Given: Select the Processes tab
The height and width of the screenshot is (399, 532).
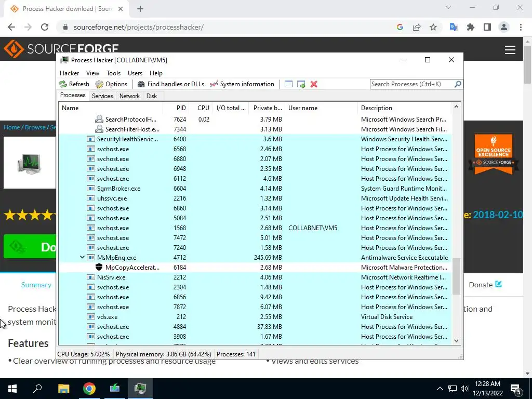Looking at the screenshot, I should click(73, 96).
